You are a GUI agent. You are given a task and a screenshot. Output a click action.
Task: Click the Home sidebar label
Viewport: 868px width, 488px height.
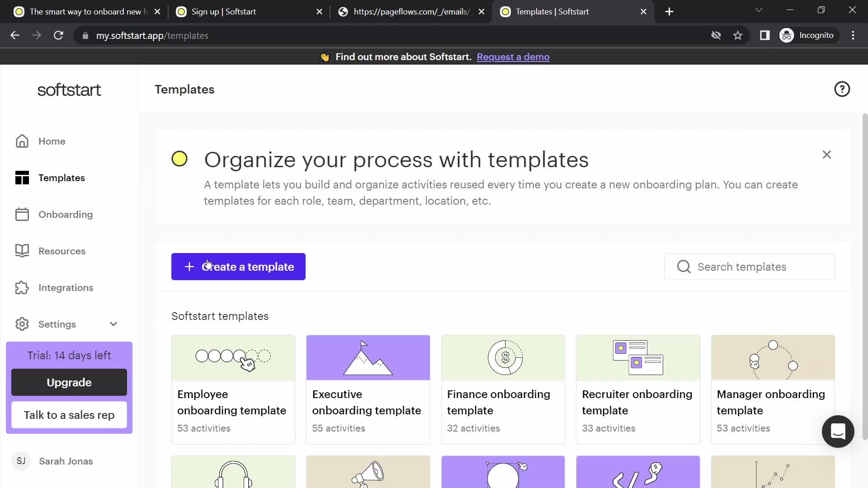pos(52,141)
